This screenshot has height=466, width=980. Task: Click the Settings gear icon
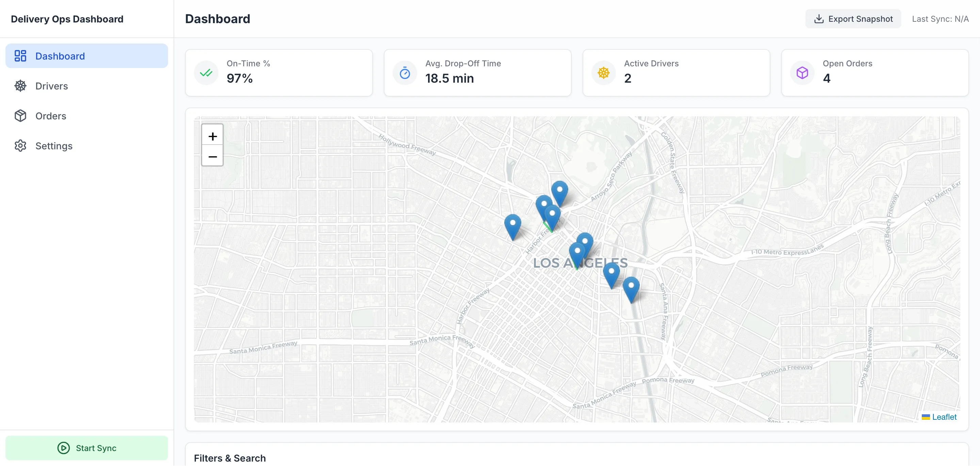20,146
